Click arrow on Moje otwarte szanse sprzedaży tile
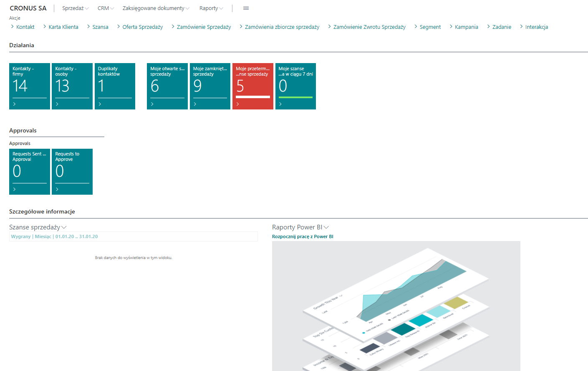 [152, 104]
